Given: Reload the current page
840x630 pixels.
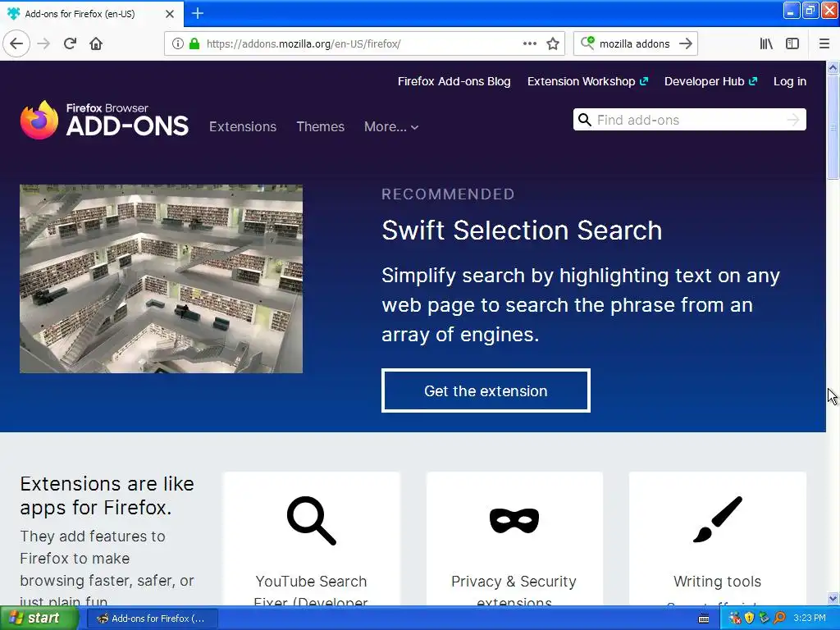Looking at the screenshot, I should (x=70, y=43).
